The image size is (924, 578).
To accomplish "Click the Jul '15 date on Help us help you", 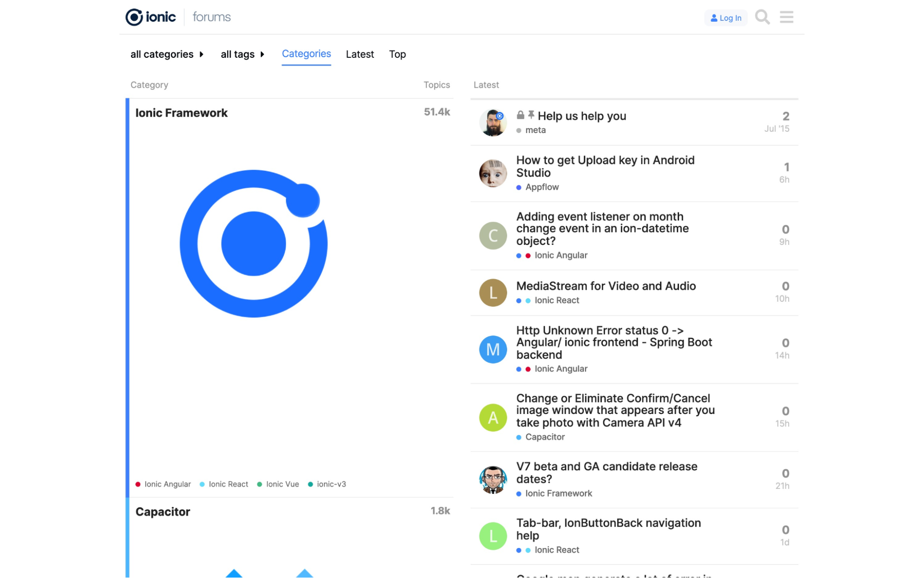I will coord(777,129).
